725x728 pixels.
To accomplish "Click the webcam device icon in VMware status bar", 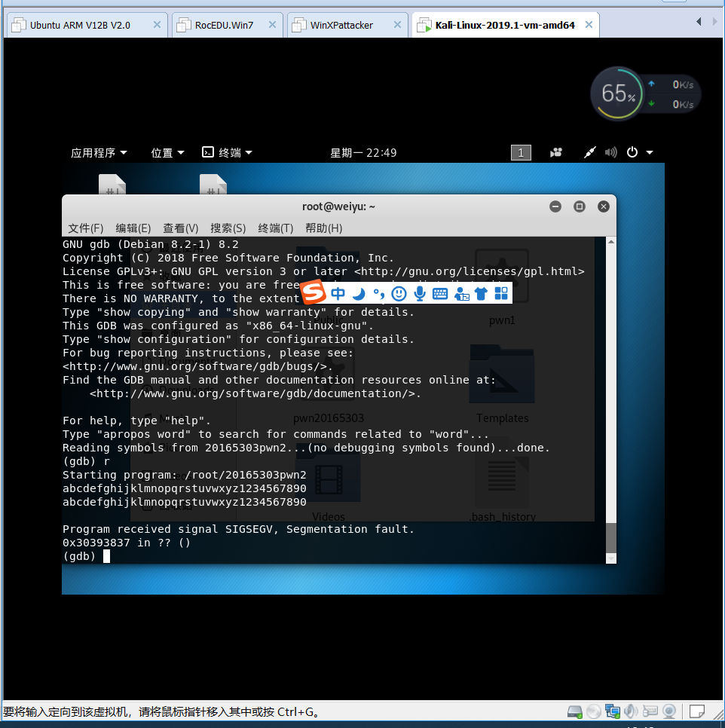I will 669,711.
